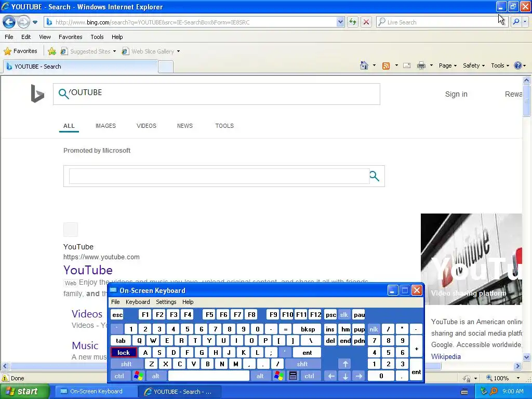Toggle the slk Scroll Lock key
Screen dimensions: 532x399
coord(344,314)
